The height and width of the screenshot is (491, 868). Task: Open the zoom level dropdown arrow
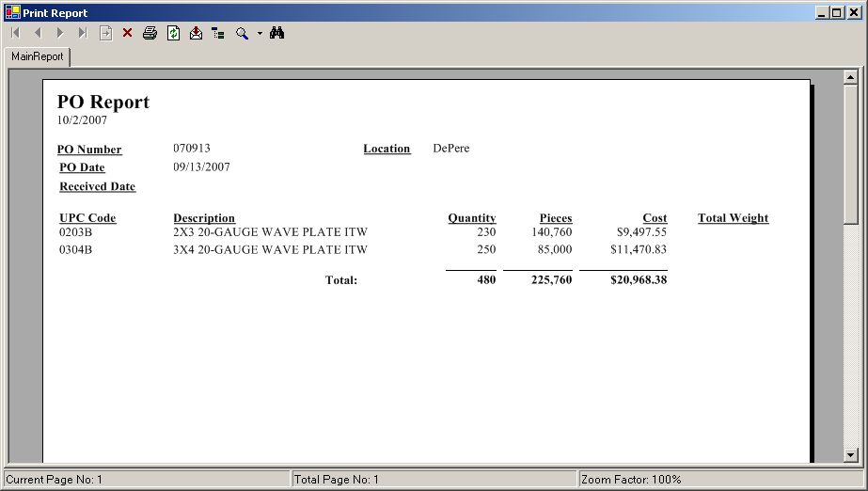click(260, 33)
